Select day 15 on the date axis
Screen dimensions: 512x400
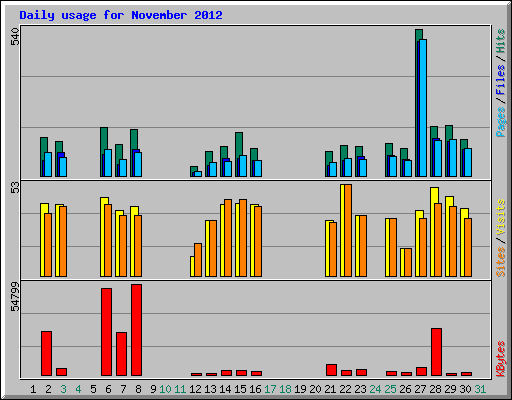click(x=240, y=389)
